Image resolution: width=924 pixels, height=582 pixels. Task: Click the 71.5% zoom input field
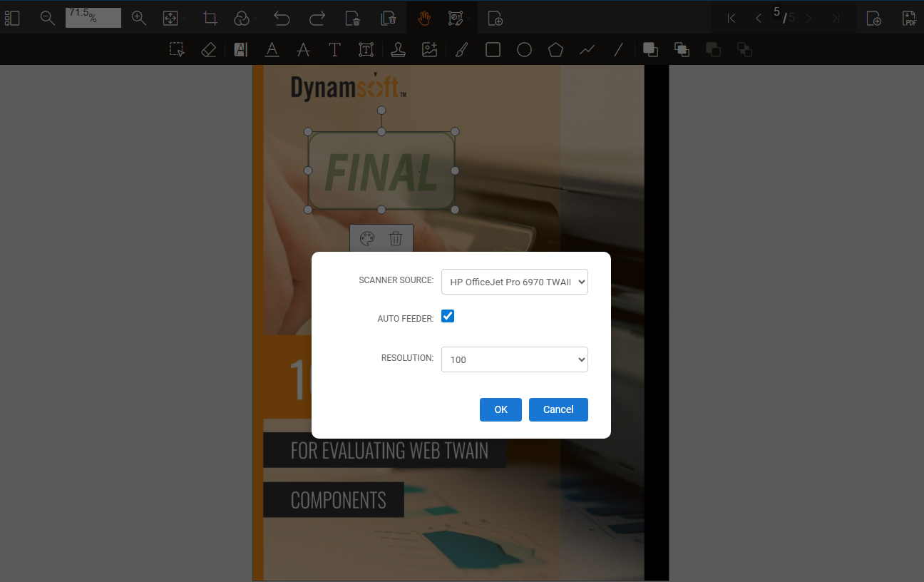tap(93, 18)
